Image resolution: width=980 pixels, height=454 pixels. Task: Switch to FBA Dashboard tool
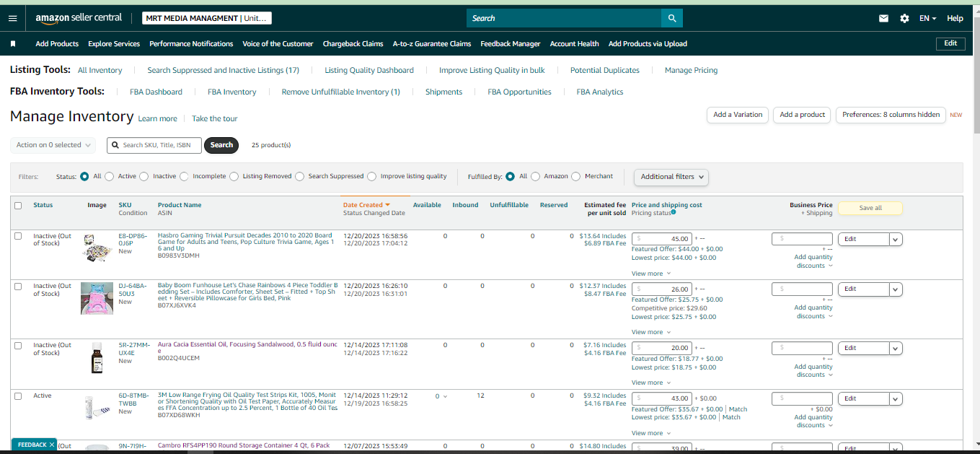(156, 92)
